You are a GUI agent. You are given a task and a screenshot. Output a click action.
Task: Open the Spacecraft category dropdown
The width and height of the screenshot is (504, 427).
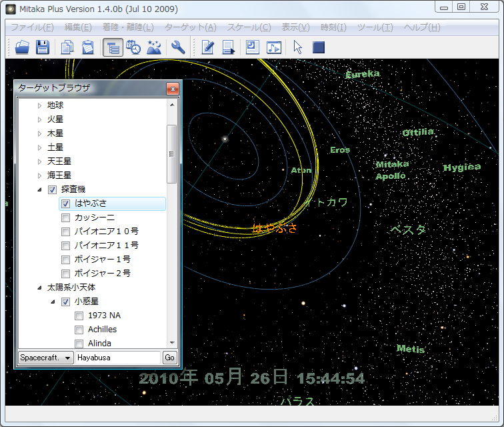[x=45, y=358]
